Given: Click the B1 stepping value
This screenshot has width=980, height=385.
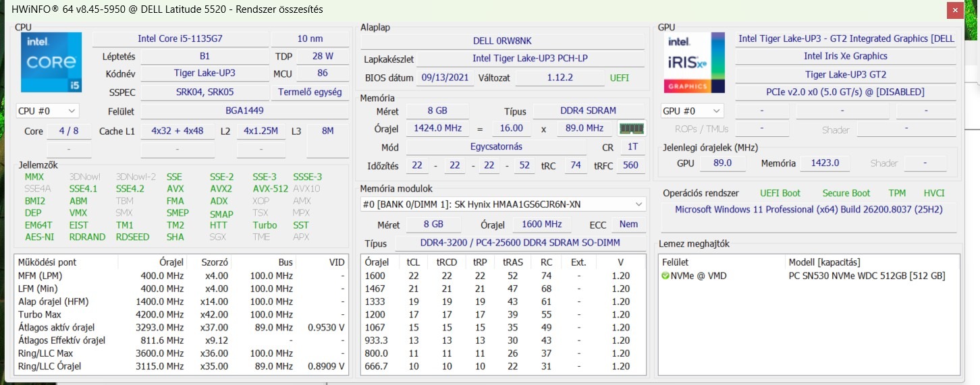Looking at the screenshot, I should point(205,57).
